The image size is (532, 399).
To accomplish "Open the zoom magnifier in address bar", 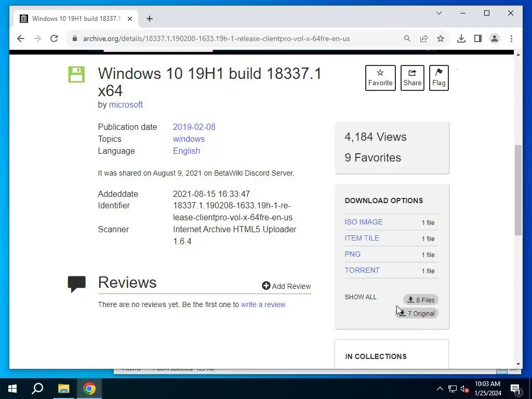I will [x=407, y=38].
